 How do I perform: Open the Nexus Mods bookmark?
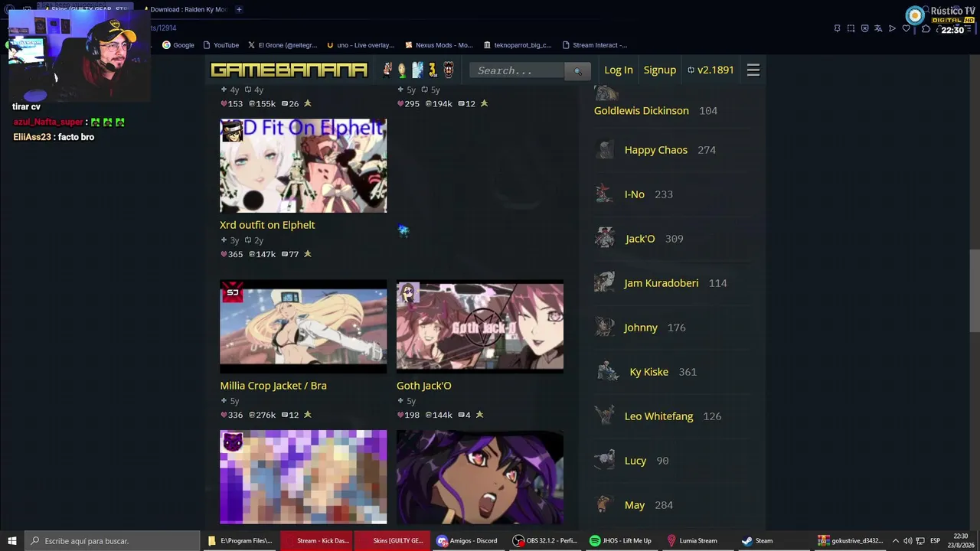[439, 45]
